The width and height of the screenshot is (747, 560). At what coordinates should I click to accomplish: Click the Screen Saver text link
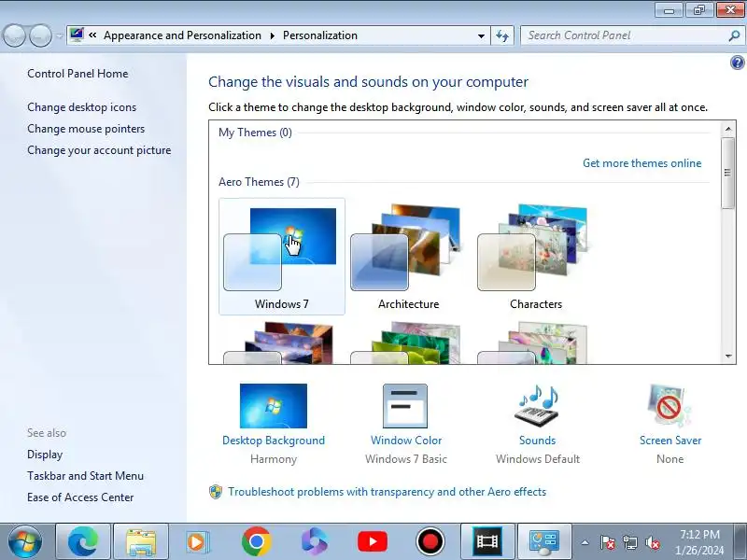coord(670,441)
